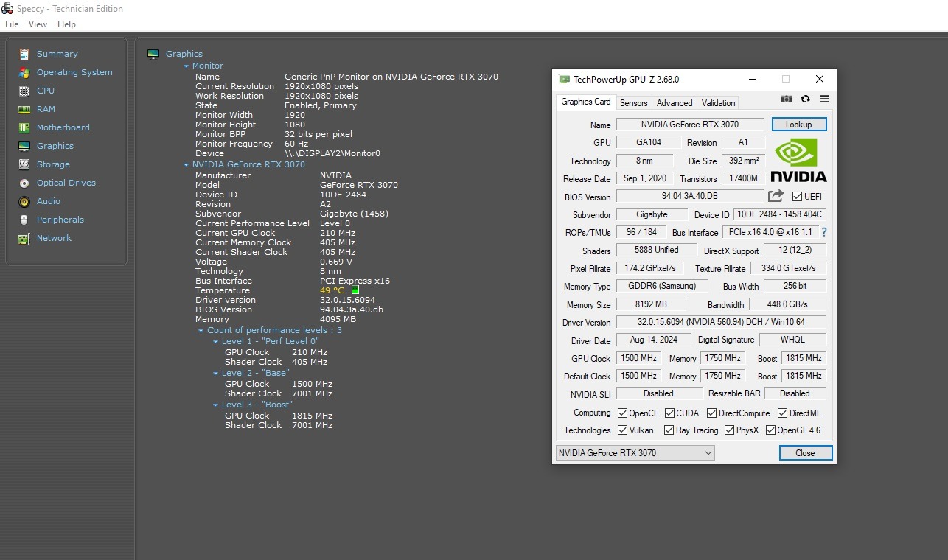Toggle the OpenCL checkbox
The height and width of the screenshot is (560, 948).
tap(622, 413)
